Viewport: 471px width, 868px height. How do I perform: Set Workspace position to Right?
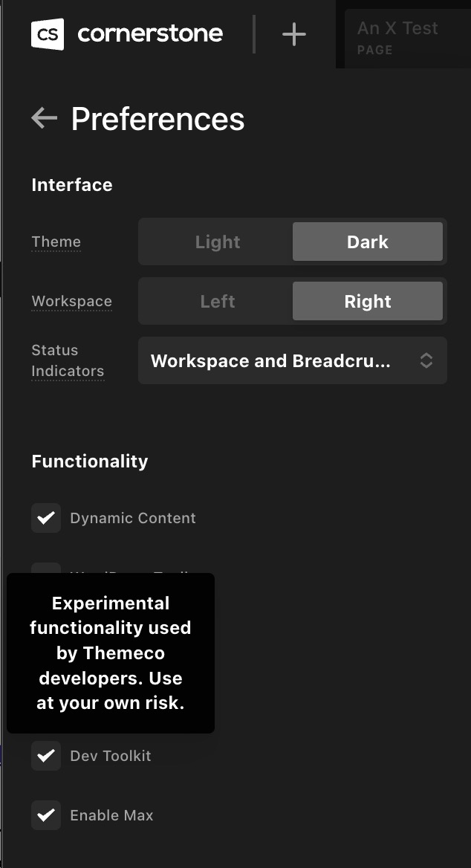[x=368, y=302]
